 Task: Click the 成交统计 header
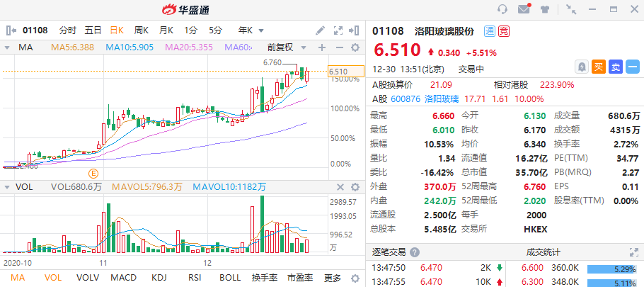(x=543, y=252)
